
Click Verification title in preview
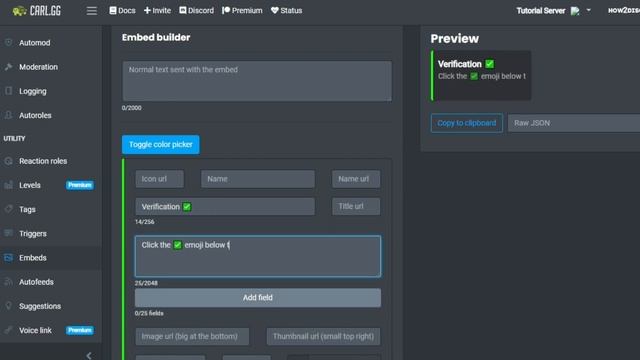(466, 64)
